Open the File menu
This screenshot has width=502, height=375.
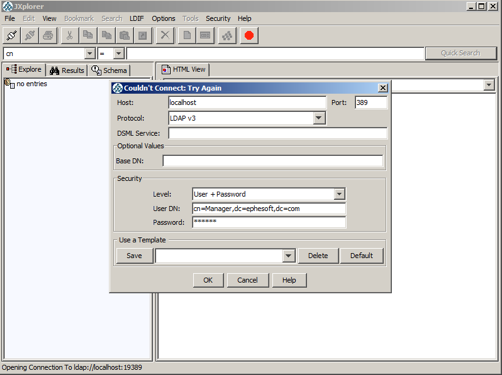pos(10,19)
